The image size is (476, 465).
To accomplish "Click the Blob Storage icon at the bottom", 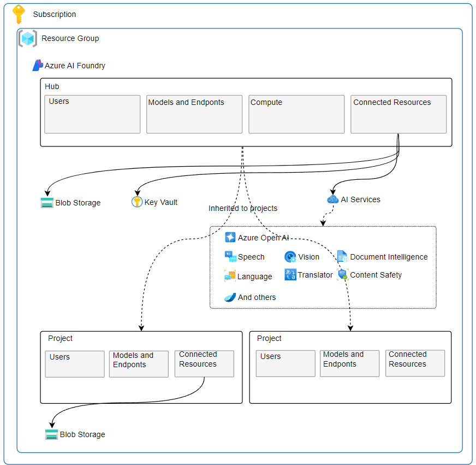I will (52, 434).
